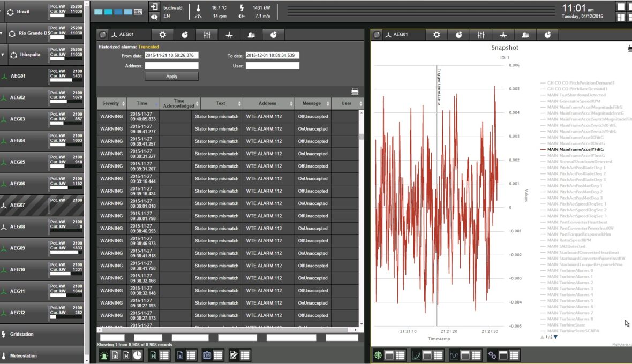Viewport: 632px width, 364px height.
Task: Select AEG07 turbine in sidebar
Action: [42, 205]
